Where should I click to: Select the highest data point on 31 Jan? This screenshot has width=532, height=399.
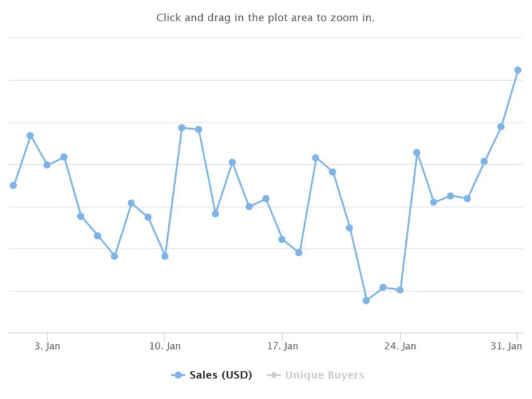point(518,70)
